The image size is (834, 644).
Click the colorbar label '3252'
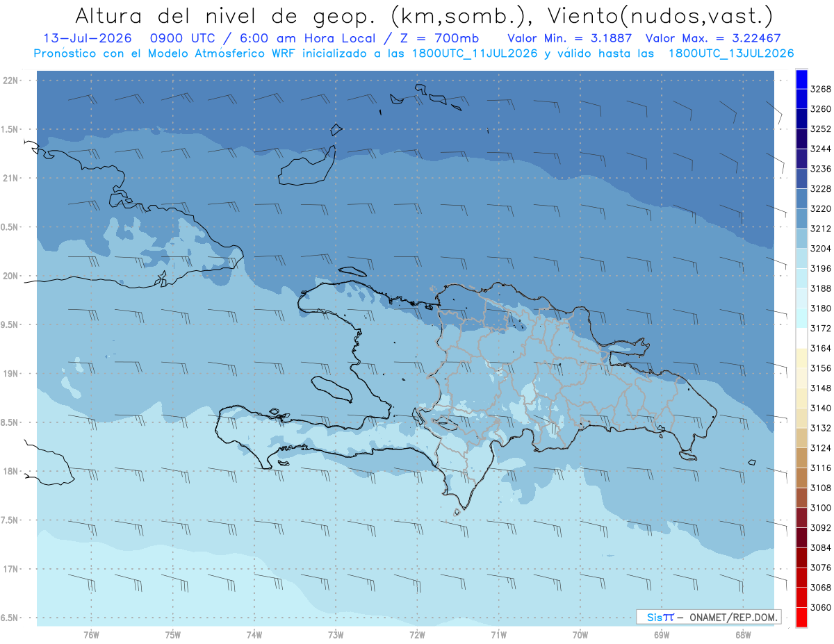820,129
